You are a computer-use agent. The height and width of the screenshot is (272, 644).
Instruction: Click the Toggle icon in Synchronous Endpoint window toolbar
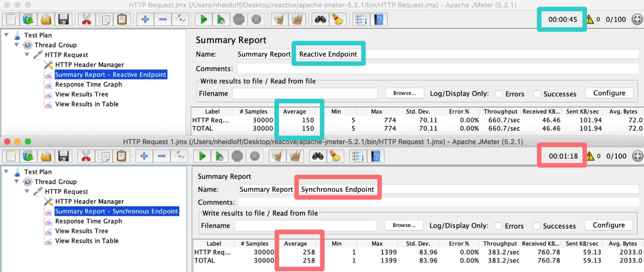179,156
